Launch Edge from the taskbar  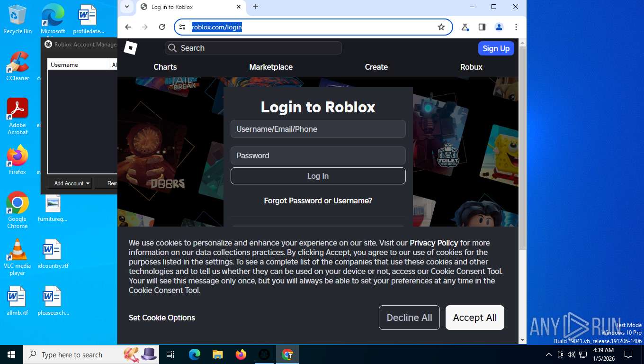(195, 355)
